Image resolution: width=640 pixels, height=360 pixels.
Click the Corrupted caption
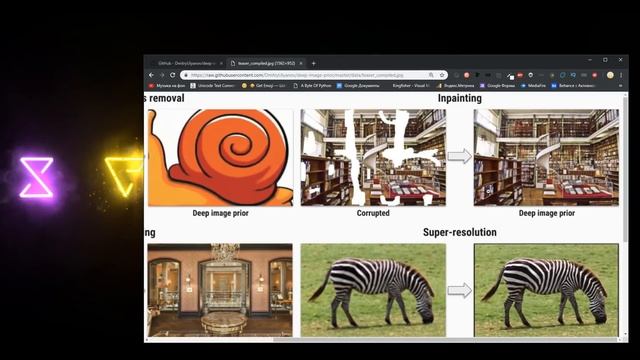pos(373,213)
